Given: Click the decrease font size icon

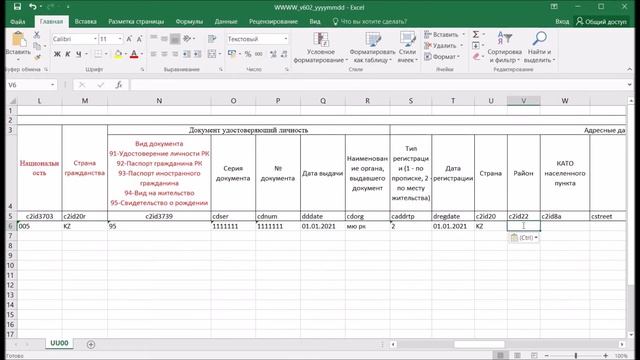Looking at the screenshot, I should 139,39.
